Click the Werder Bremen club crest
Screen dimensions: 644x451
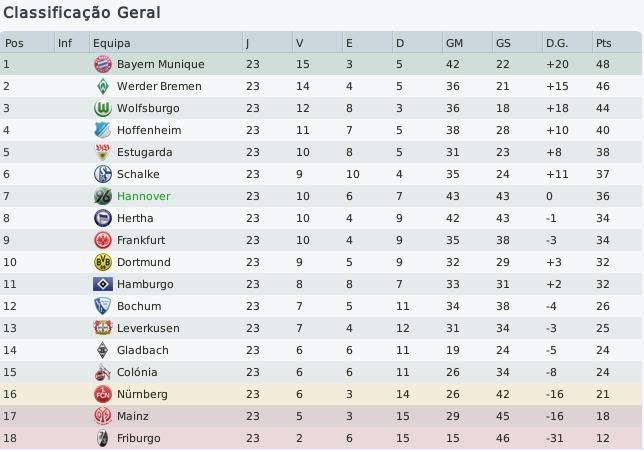point(101,86)
